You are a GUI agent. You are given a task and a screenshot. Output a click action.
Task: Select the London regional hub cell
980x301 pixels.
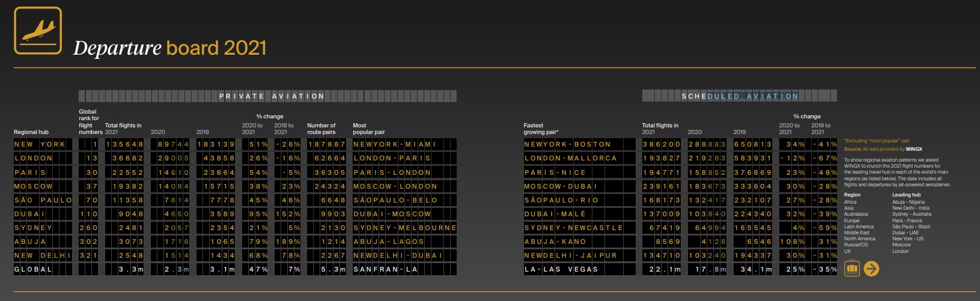pyautogui.click(x=34, y=158)
